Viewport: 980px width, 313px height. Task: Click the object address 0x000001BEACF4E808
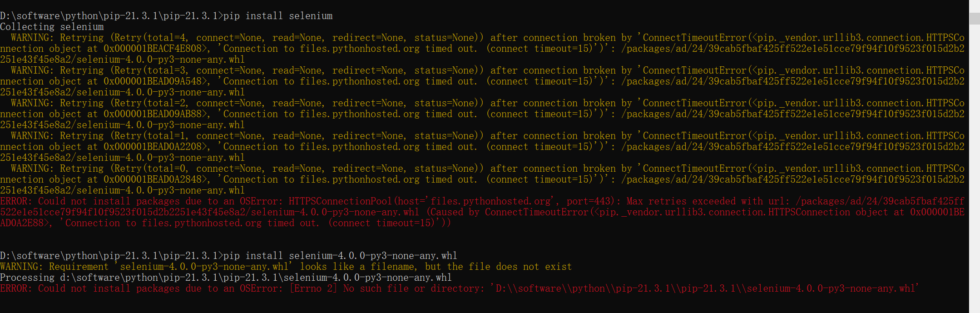[153, 49]
